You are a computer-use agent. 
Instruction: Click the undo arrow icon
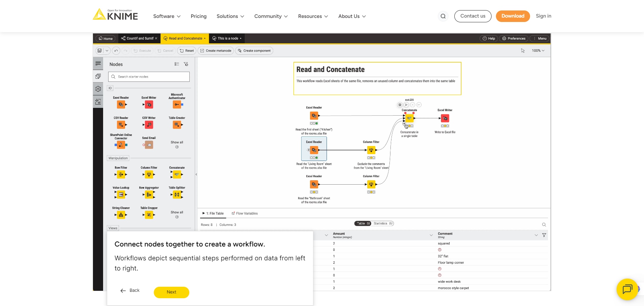[116, 51]
